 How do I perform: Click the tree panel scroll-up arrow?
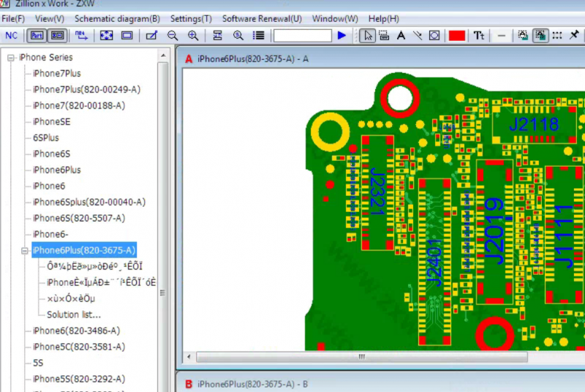pyautogui.click(x=163, y=56)
